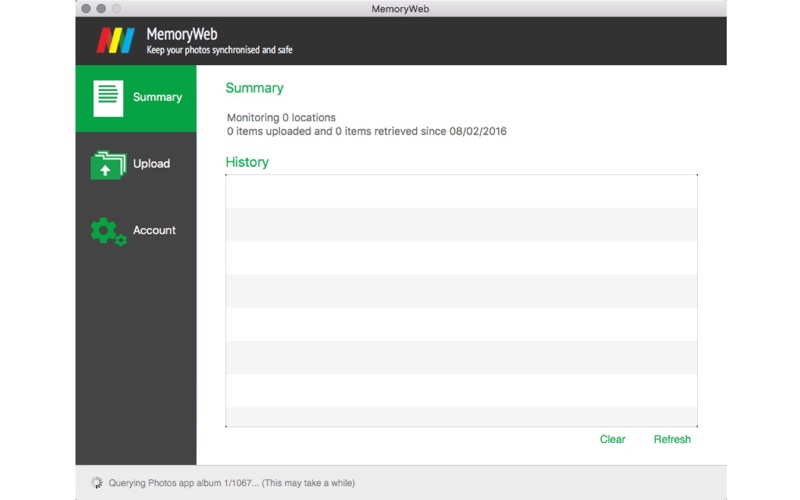Select the first row in History table
The image size is (800, 500).
461,191
